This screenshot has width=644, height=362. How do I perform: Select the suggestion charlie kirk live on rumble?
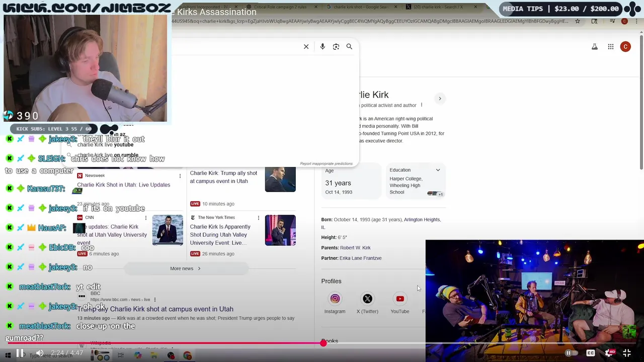[x=108, y=155]
